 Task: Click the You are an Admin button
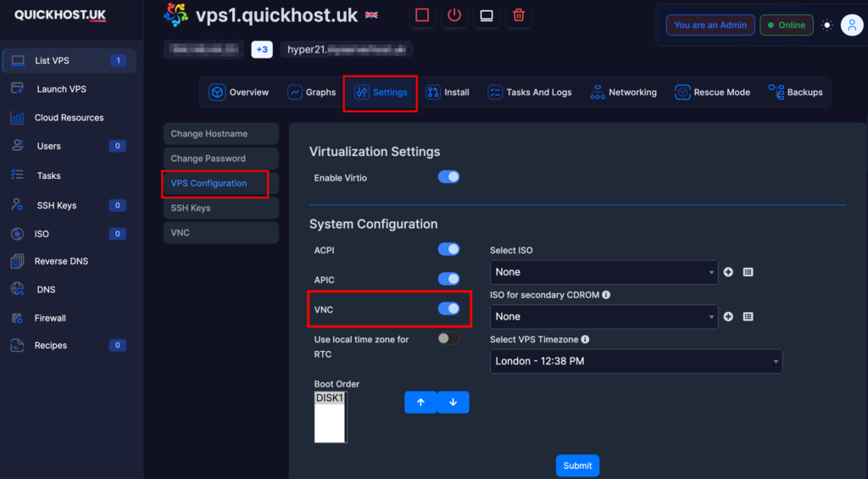click(x=710, y=25)
